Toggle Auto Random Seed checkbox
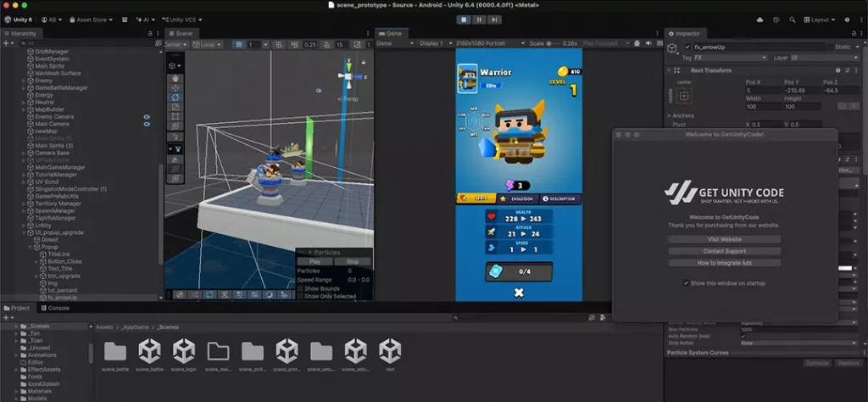Image resolution: width=868 pixels, height=402 pixels. [743, 336]
